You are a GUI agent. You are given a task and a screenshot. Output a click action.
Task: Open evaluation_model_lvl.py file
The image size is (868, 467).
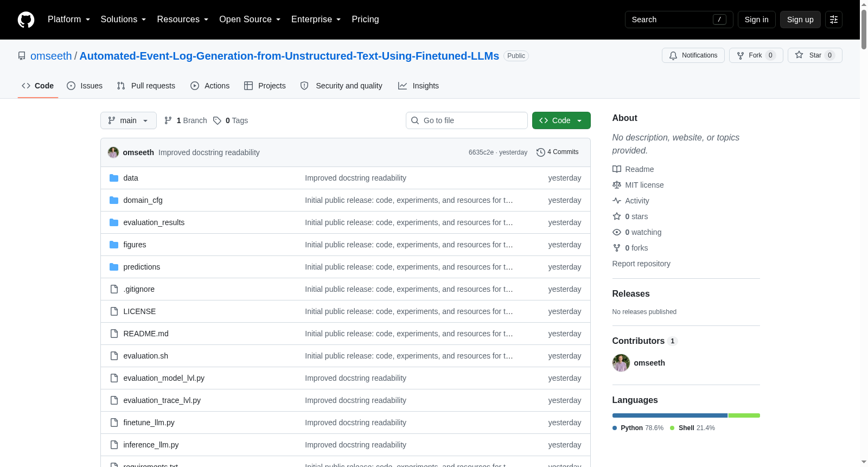coord(164,378)
